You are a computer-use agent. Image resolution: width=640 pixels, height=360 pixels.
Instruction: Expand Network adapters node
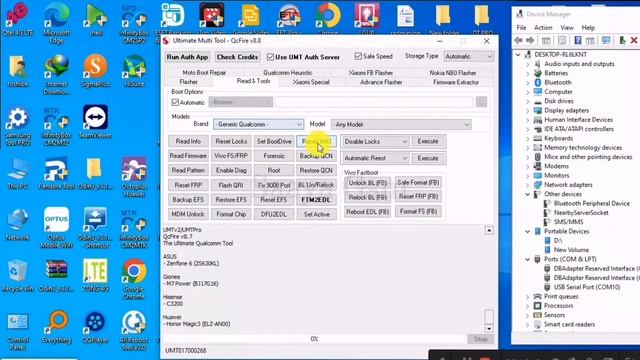pos(528,185)
